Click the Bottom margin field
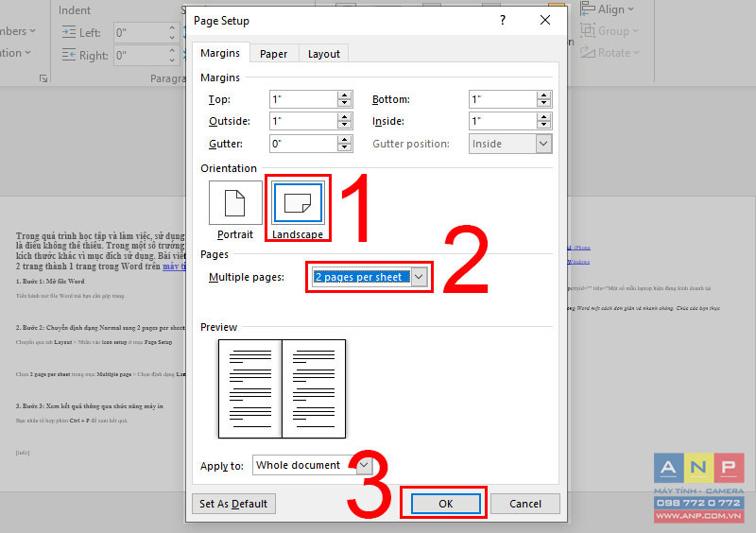The width and height of the screenshot is (756, 533). click(x=503, y=99)
